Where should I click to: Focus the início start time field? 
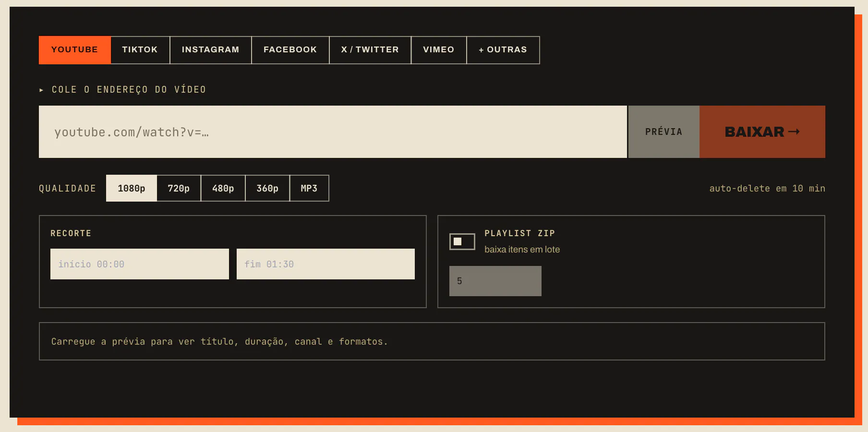pyautogui.click(x=140, y=264)
